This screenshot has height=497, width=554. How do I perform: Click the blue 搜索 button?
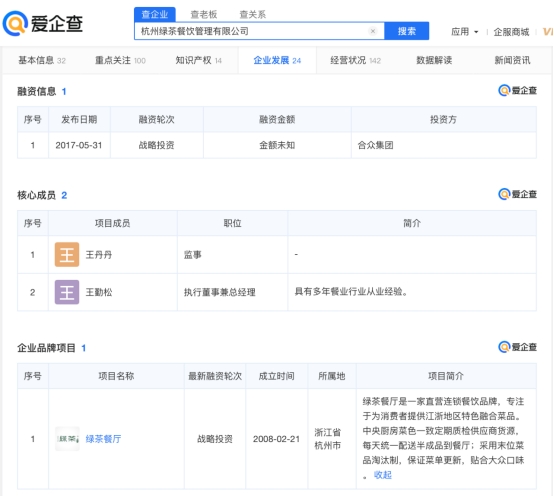click(x=407, y=31)
